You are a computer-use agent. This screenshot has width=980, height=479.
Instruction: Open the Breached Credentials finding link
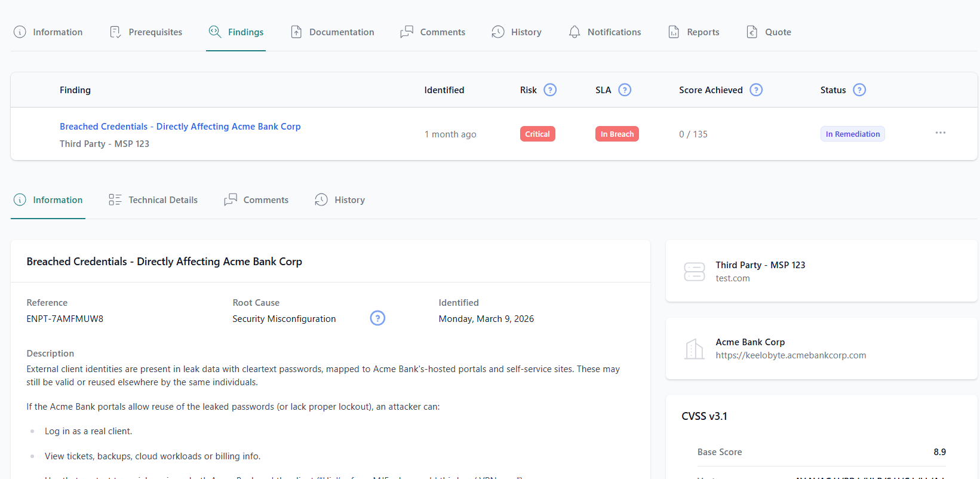(x=180, y=127)
